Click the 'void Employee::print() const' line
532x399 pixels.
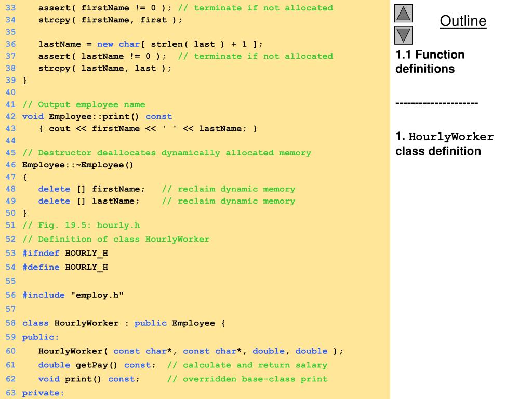tap(97, 117)
